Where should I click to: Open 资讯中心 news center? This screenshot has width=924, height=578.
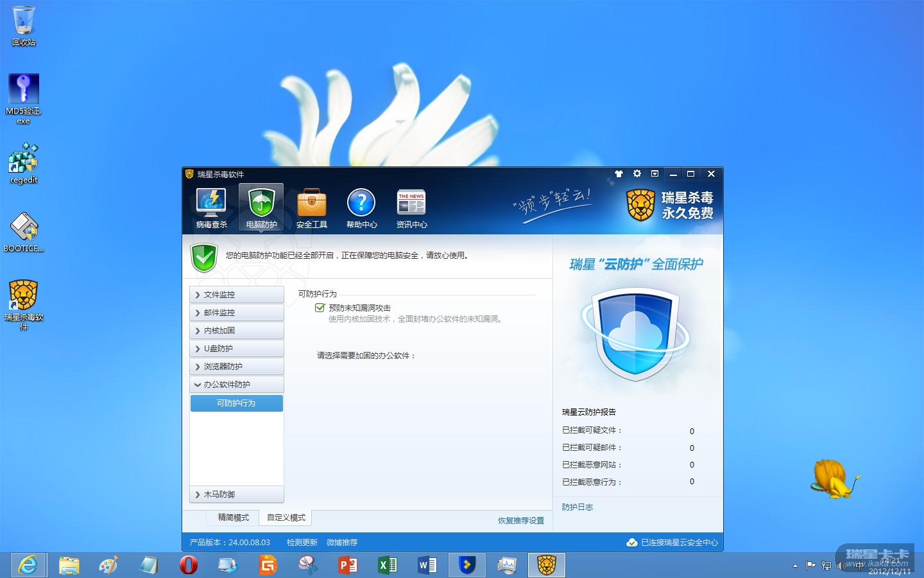point(411,208)
